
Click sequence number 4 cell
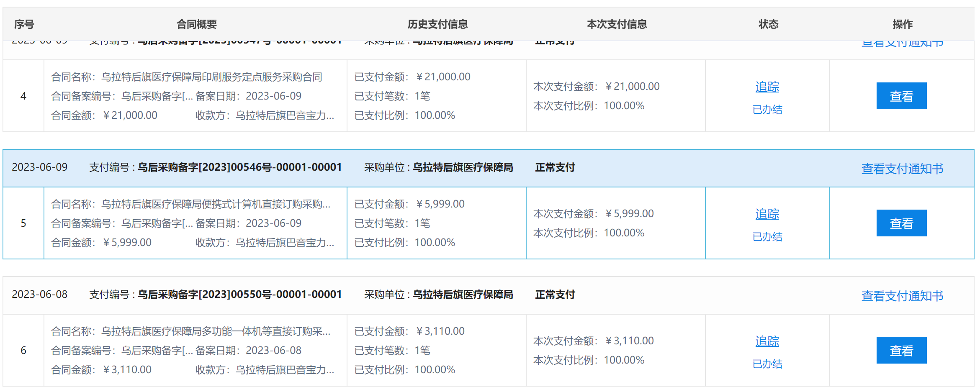(x=23, y=96)
